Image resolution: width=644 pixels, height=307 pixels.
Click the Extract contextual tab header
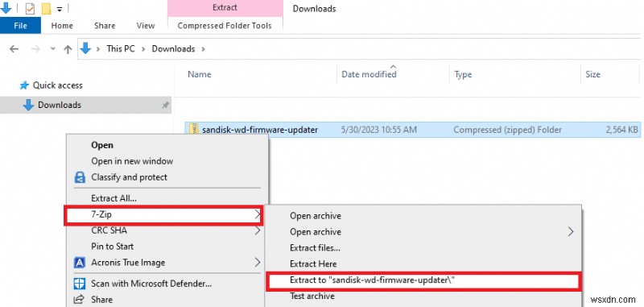225,8
